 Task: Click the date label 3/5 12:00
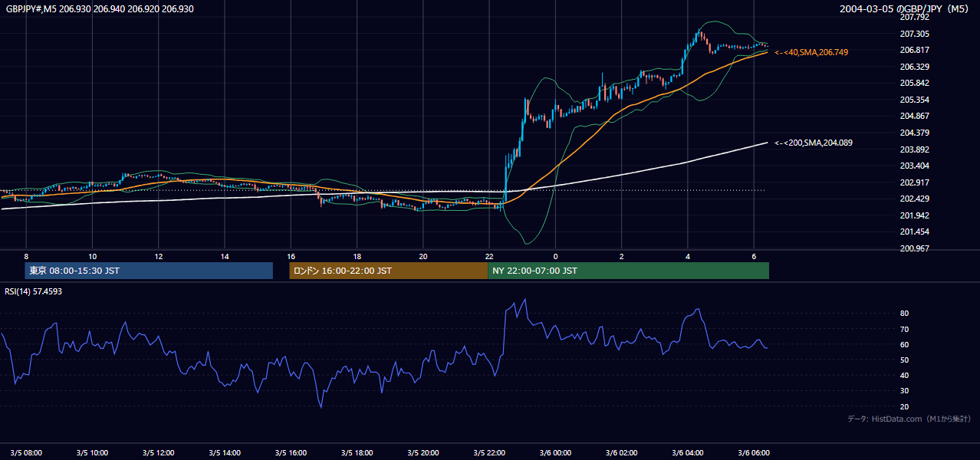159,452
